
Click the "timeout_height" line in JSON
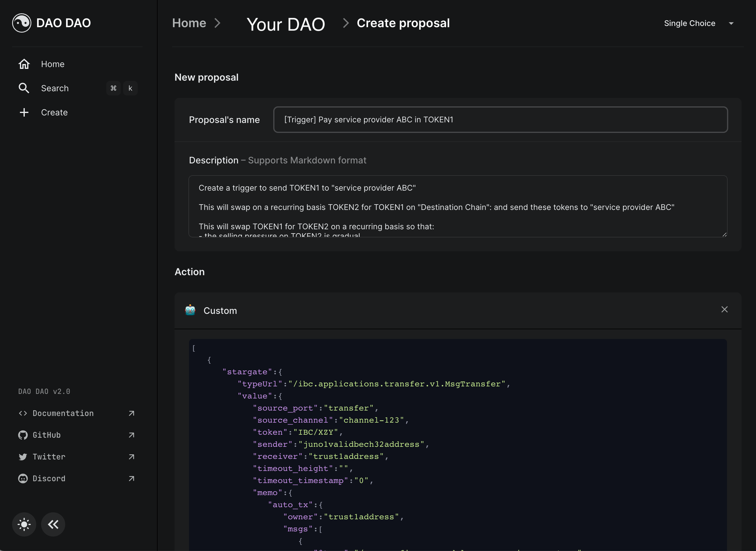(303, 468)
